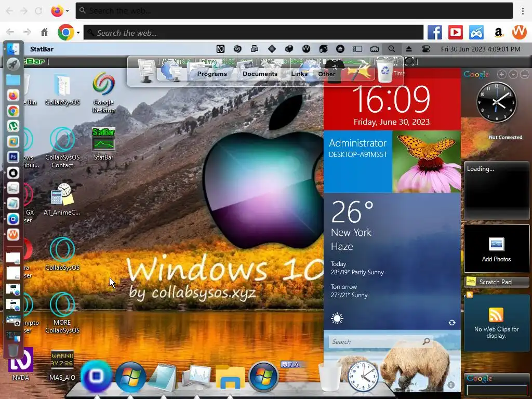Open the Programs dock tab
Viewport: 532px width, 399px height.
[x=212, y=74]
